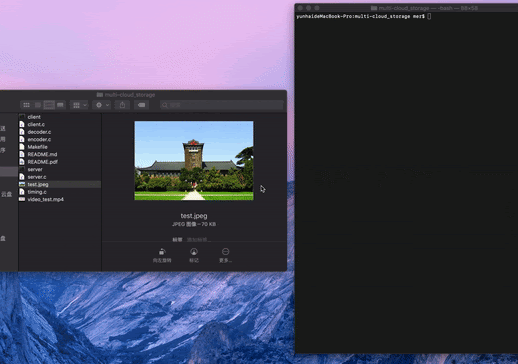Click the video_test.mp4 file icon
This screenshot has width=518, height=364.
tap(22, 199)
